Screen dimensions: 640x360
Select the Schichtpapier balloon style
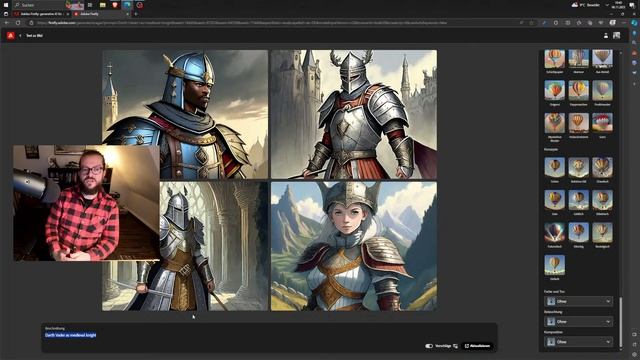pyautogui.click(x=554, y=59)
